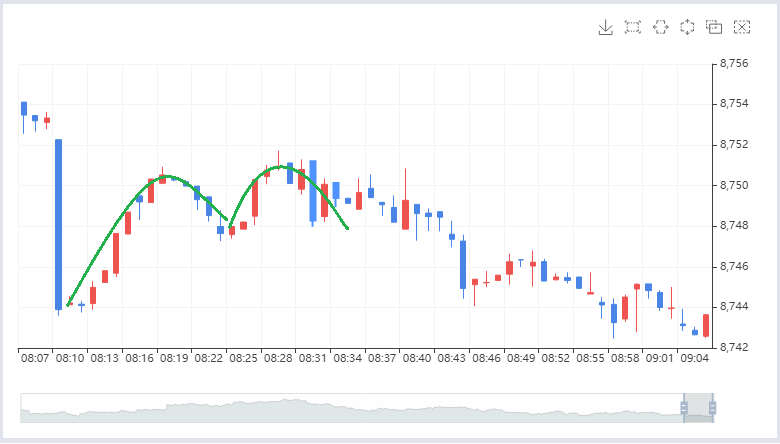Viewport: 780px width, 444px height.
Task: Click the tall blue candlestick after 08:07
Action: click(x=58, y=225)
